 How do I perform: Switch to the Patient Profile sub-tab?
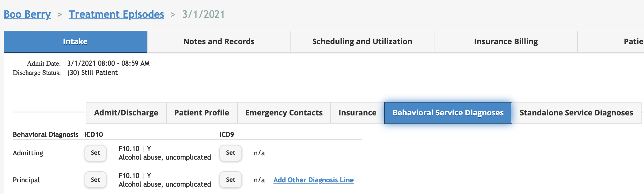pyautogui.click(x=202, y=113)
